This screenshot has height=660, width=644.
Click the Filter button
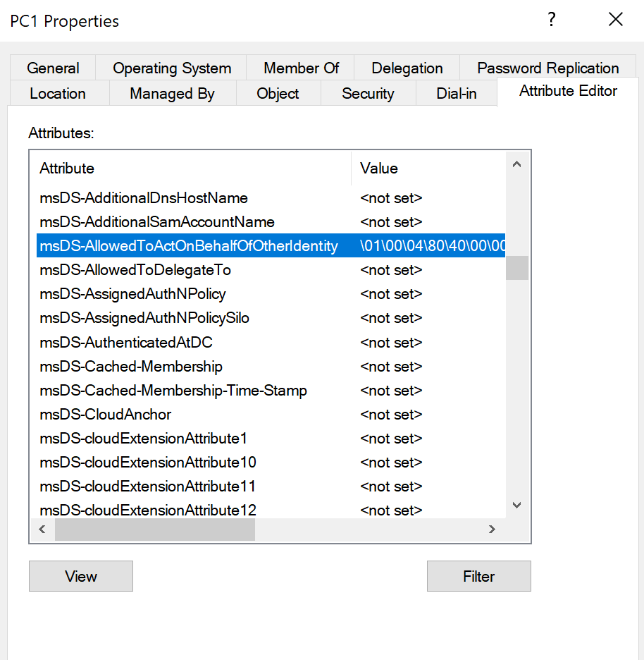click(478, 576)
